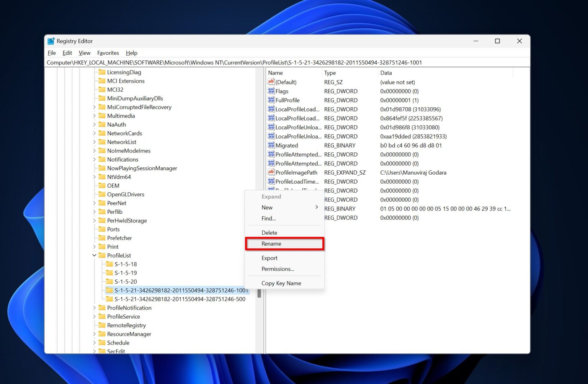Expand the NetworkCards key

tap(94, 133)
